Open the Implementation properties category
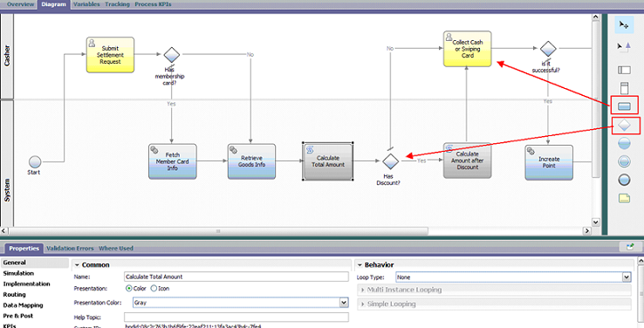Viewport: 644px width, 328px height. point(27,284)
